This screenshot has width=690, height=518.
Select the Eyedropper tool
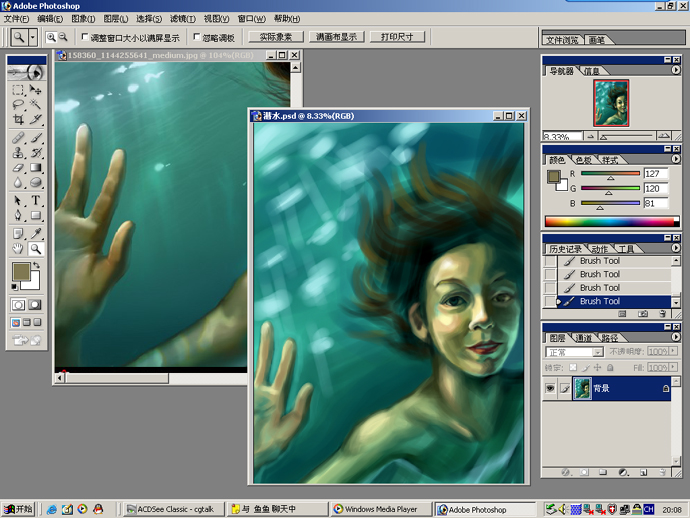click(35, 233)
